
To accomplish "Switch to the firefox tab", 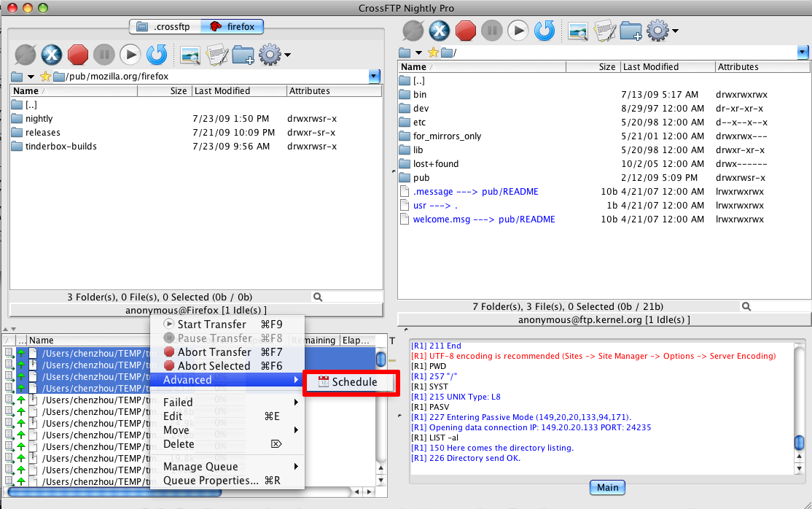I will [x=233, y=26].
